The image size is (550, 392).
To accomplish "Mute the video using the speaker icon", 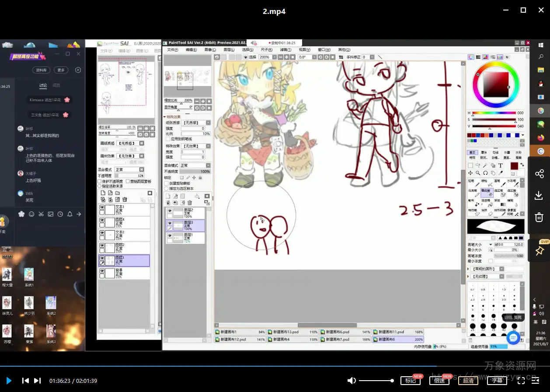I will (x=351, y=381).
